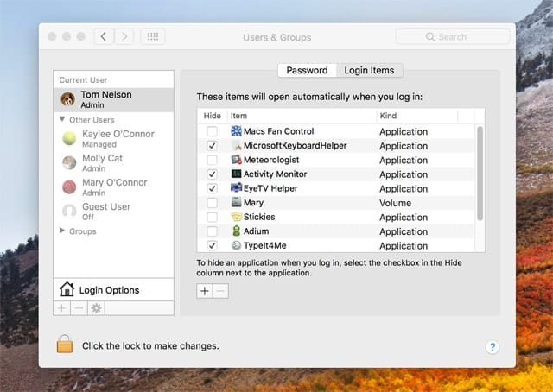Viewport: 553px width, 392px height.
Task: Click the login items list scrollbar
Action: (480, 173)
